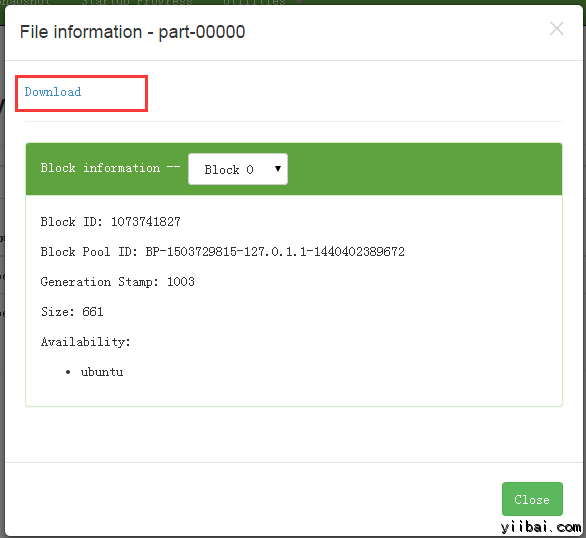Image resolution: width=586 pixels, height=538 pixels.
Task: Click the yiibai.com watermark
Action: pyautogui.click(x=541, y=527)
